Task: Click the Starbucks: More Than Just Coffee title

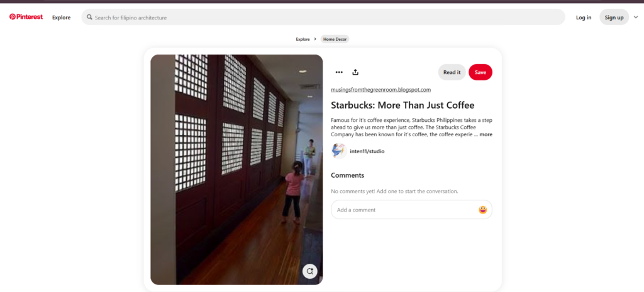Action: click(x=402, y=105)
